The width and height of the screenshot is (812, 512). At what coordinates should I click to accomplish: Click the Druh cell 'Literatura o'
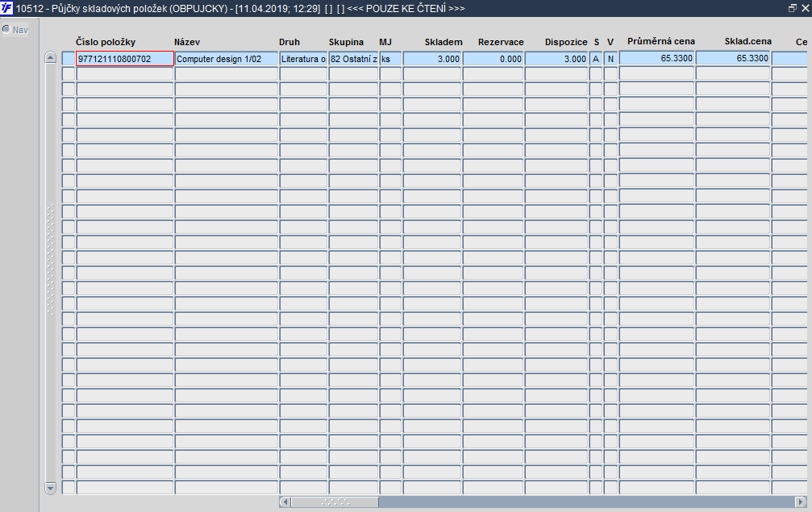[303, 59]
